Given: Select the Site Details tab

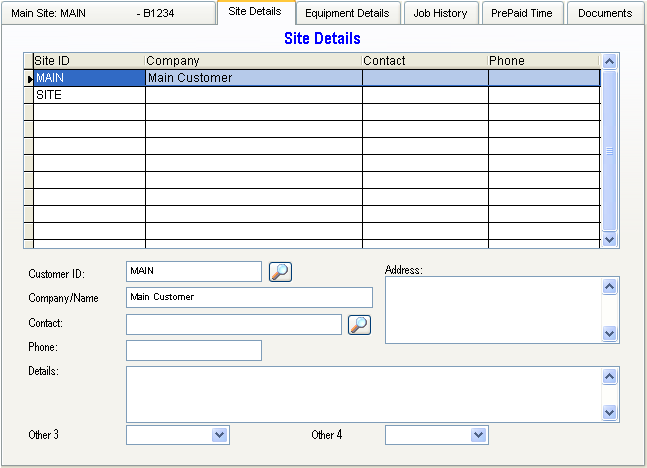Looking at the screenshot, I should [x=254, y=12].
